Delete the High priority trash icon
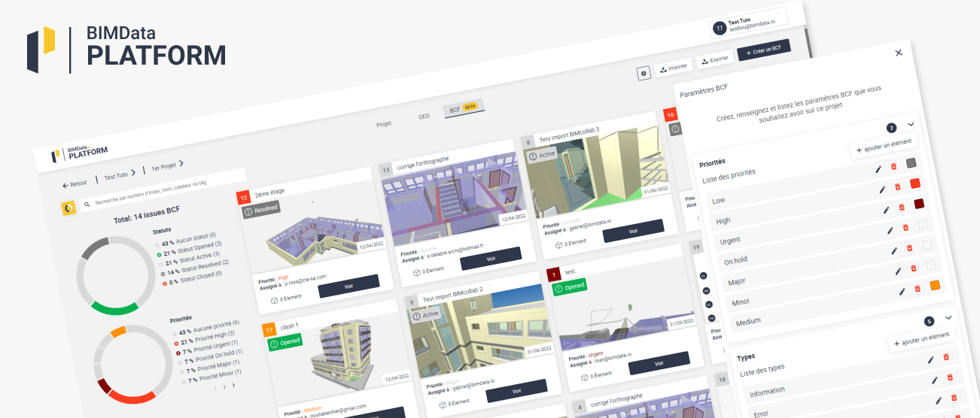This screenshot has width=980, height=418. (x=897, y=186)
